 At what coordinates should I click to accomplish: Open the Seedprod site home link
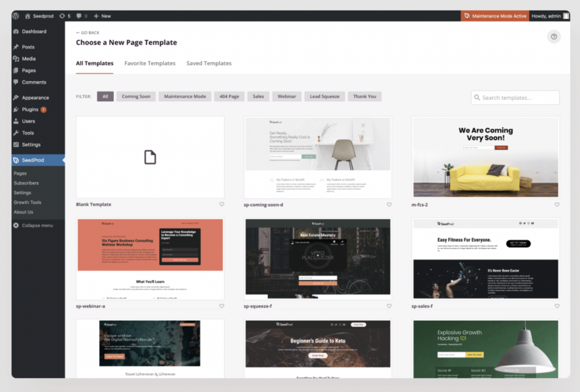point(39,16)
